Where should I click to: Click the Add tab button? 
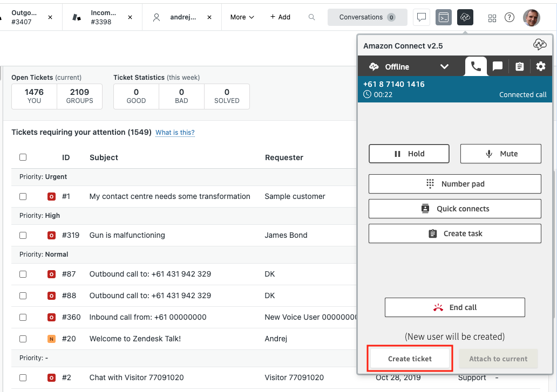[280, 17]
